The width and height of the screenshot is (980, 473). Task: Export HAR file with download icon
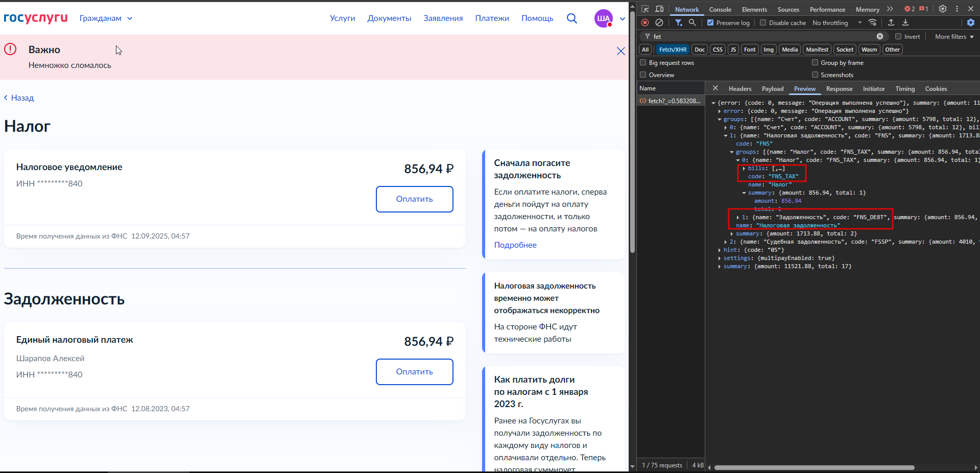pos(905,22)
